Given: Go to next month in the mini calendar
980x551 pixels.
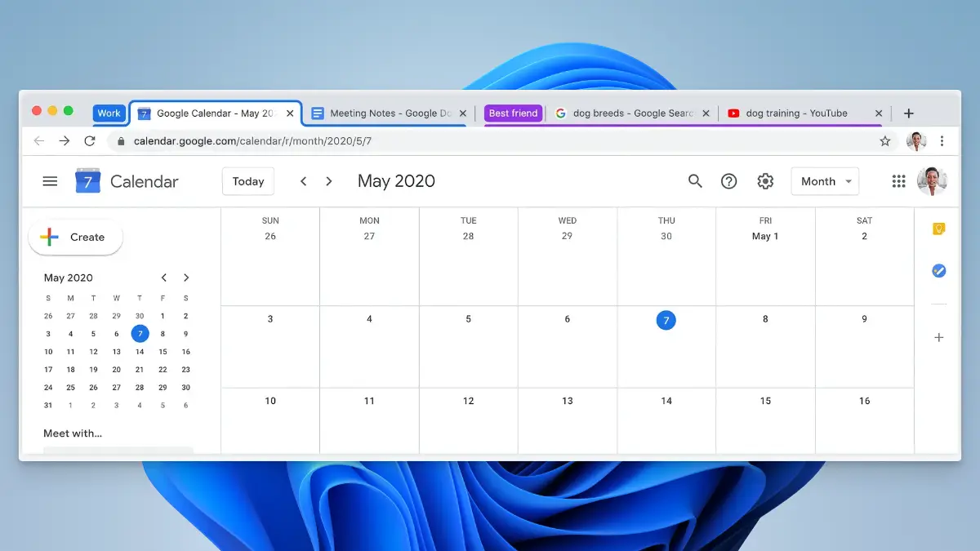Looking at the screenshot, I should pyautogui.click(x=186, y=278).
